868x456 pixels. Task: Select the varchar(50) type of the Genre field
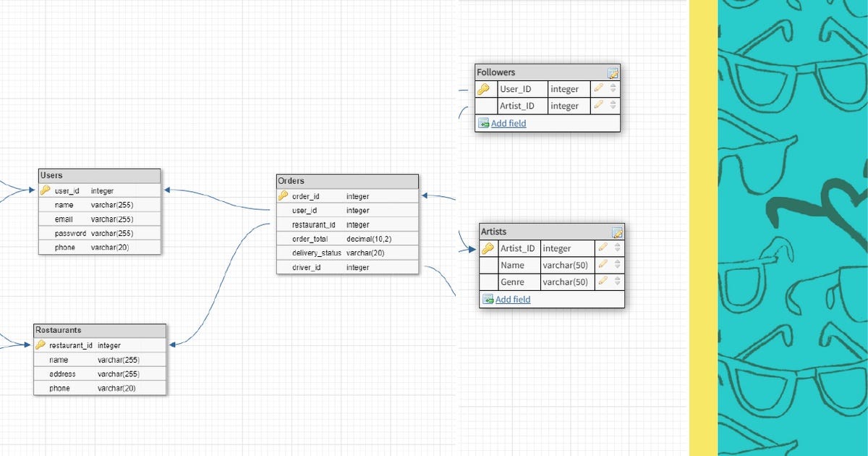tap(566, 282)
